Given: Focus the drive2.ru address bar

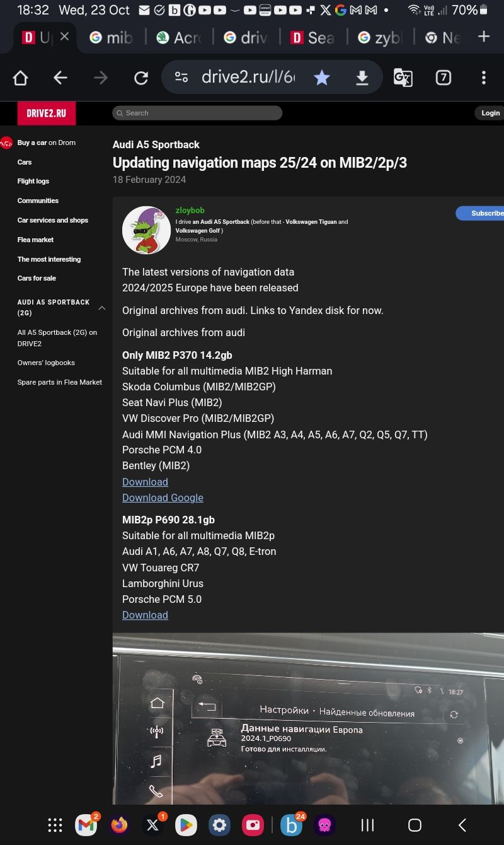Looking at the screenshot, I should 248,78.
